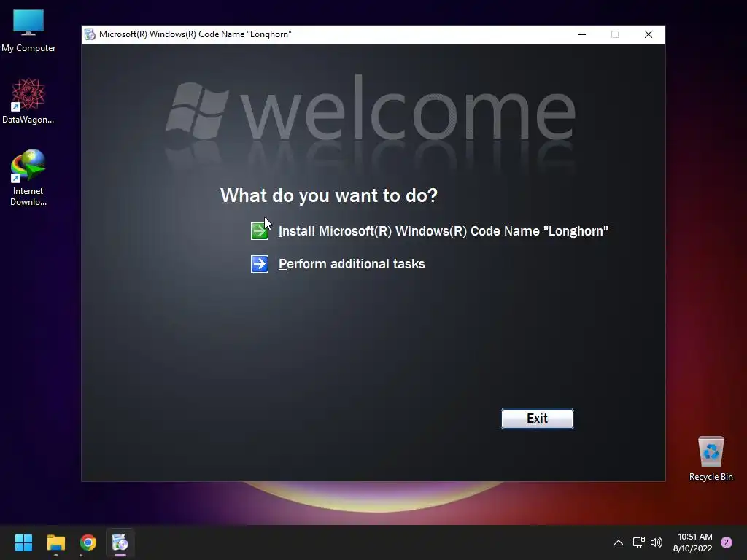Click the setup window title bar icon
747x560 pixels.
tap(90, 34)
